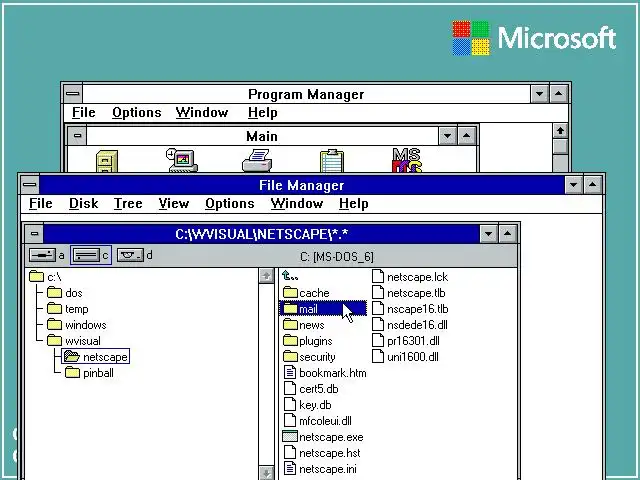Select the plugins folder
This screenshot has width=640, height=480.
point(307,341)
